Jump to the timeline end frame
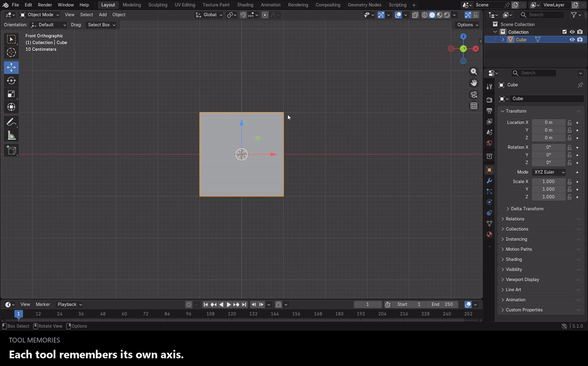 (x=244, y=305)
